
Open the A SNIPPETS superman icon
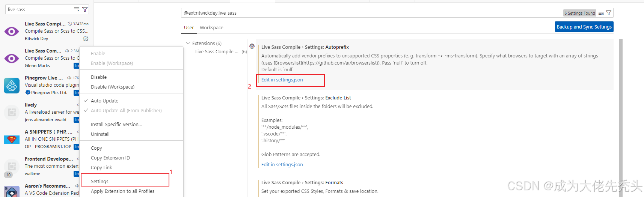12,139
